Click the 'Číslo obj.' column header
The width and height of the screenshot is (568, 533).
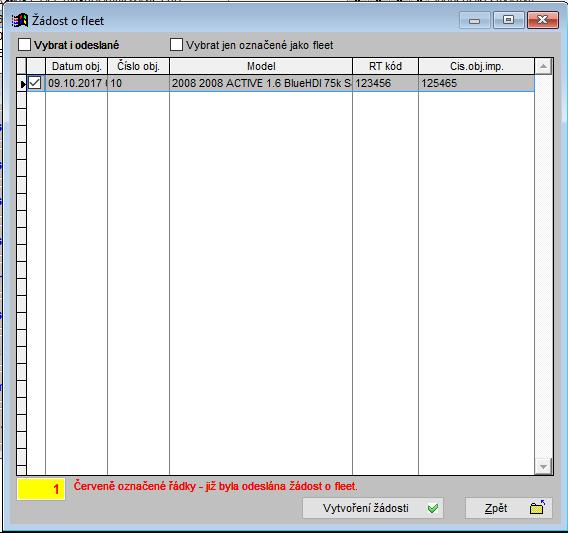pyautogui.click(x=138, y=66)
